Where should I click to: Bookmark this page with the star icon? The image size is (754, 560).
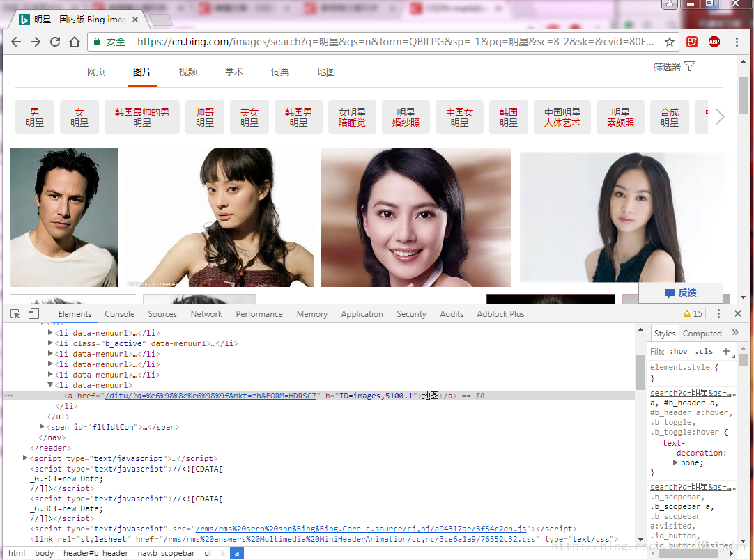coord(670,42)
